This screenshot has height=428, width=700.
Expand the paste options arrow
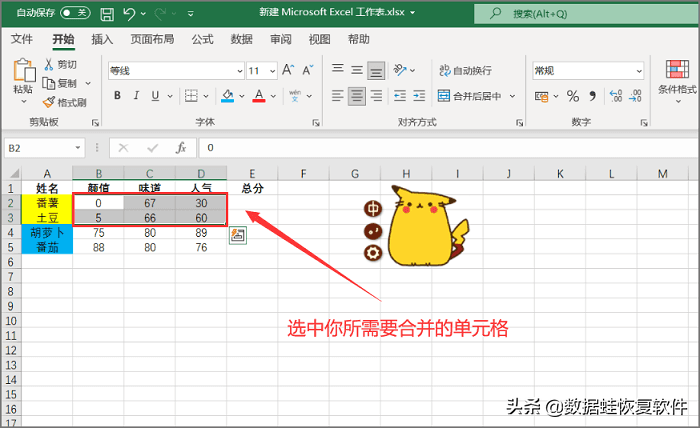click(x=24, y=102)
